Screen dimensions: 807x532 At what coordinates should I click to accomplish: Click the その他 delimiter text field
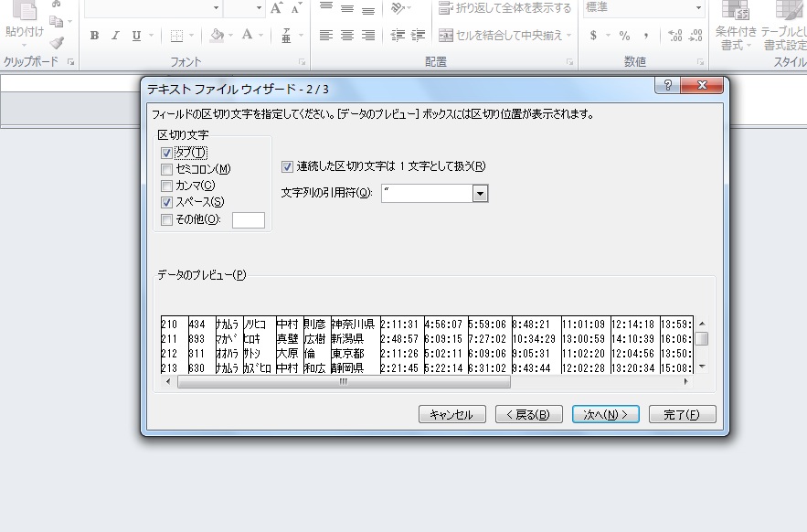(249, 220)
